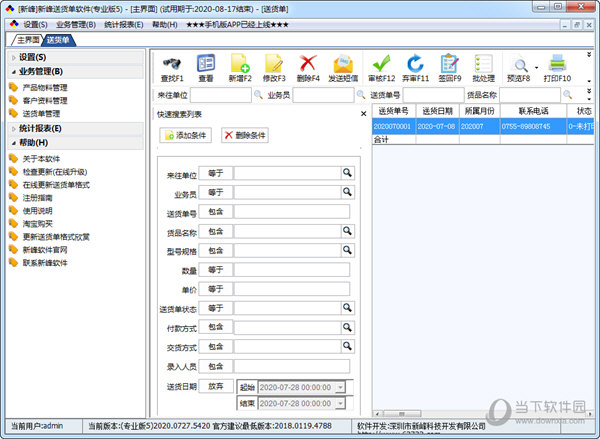Click the 删除条件 delete condition button
The height and width of the screenshot is (439, 600).
coord(245,134)
